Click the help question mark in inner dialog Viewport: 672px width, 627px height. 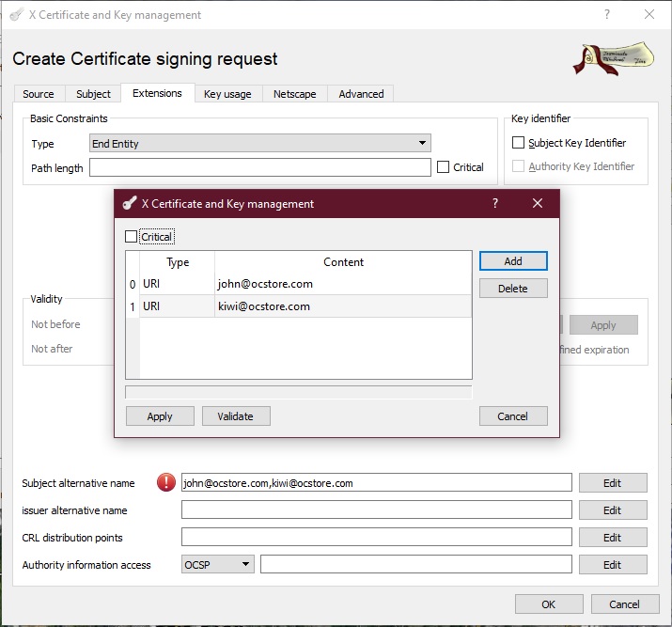pos(495,203)
